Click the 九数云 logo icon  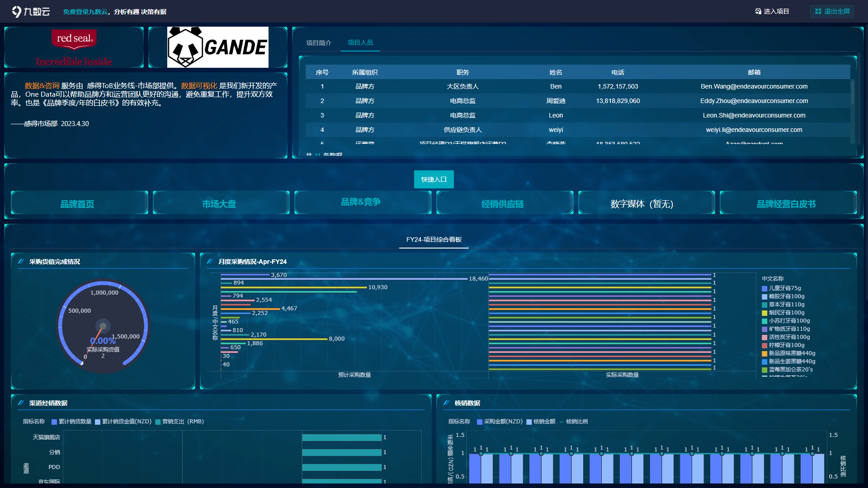tap(17, 11)
